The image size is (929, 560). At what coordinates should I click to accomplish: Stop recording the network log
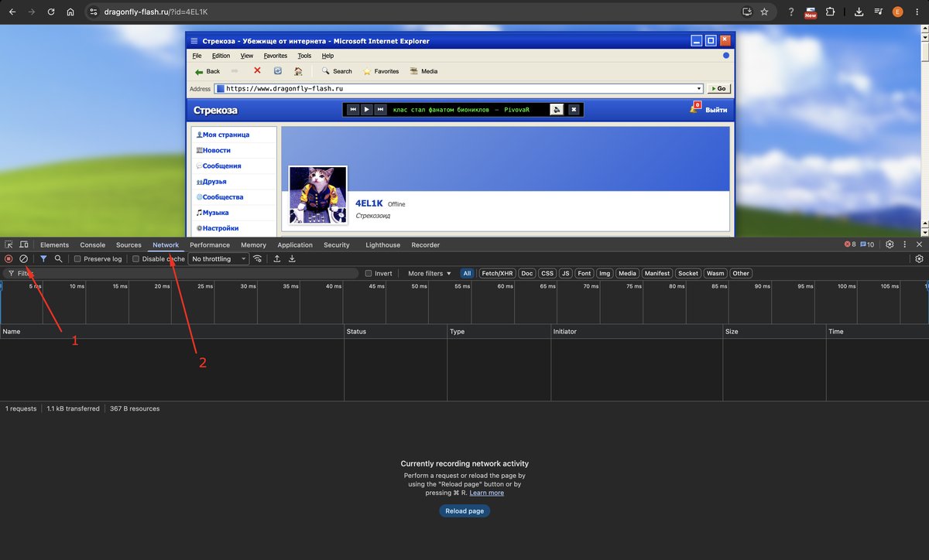pyautogui.click(x=9, y=259)
